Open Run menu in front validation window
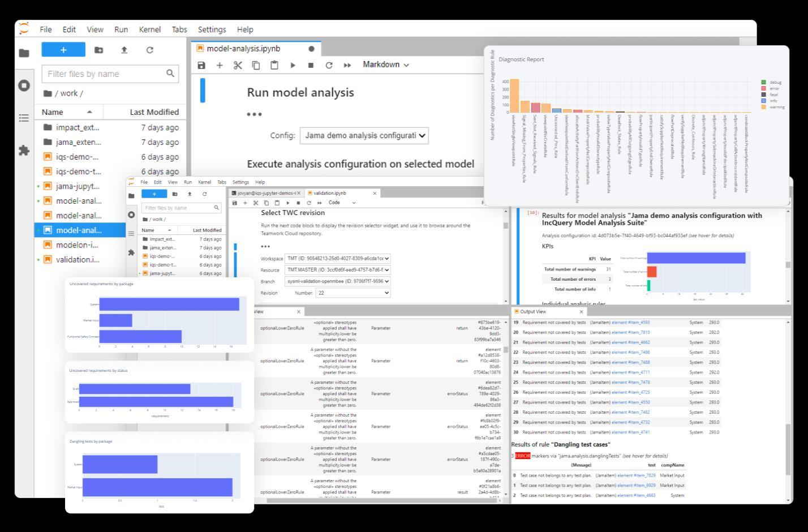Viewport: 808px width, 532px height. [x=188, y=182]
